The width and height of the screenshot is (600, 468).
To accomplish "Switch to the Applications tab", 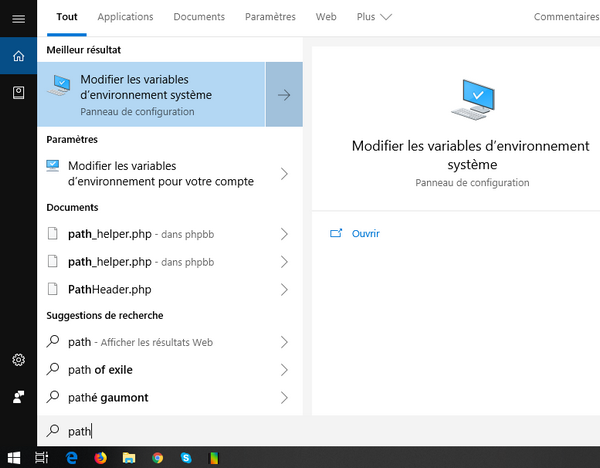I will click(125, 17).
